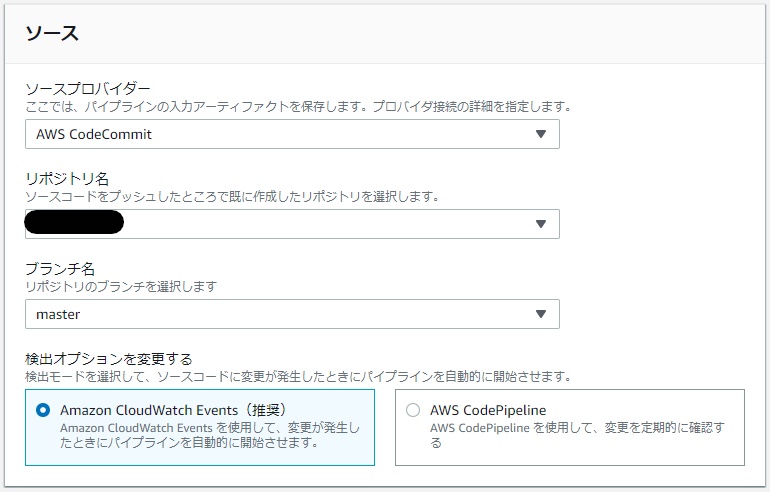Click the arrow on the master branch dropdown

(x=541, y=314)
